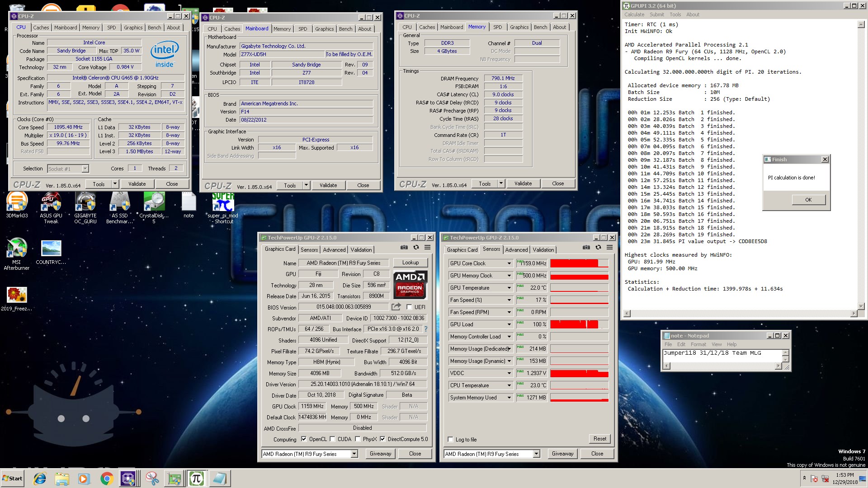Open the note file on the desktop
The height and width of the screenshot is (488, 868).
tap(189, 206)
